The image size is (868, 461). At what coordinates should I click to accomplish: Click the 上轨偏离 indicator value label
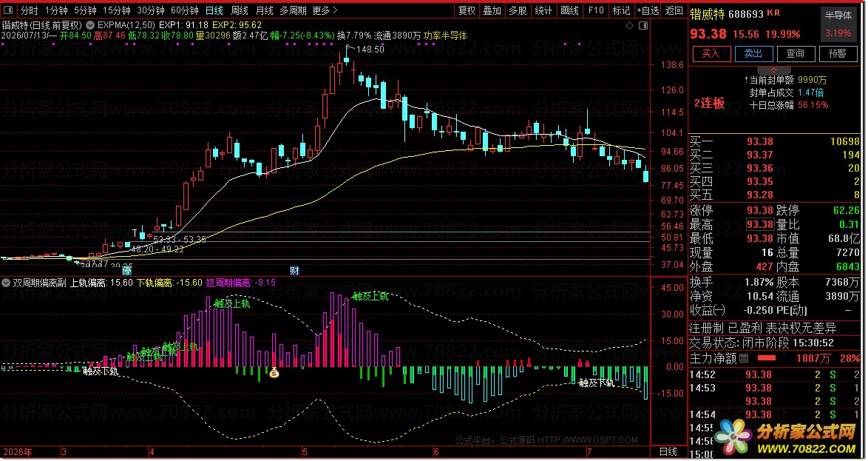coord(101,283)
